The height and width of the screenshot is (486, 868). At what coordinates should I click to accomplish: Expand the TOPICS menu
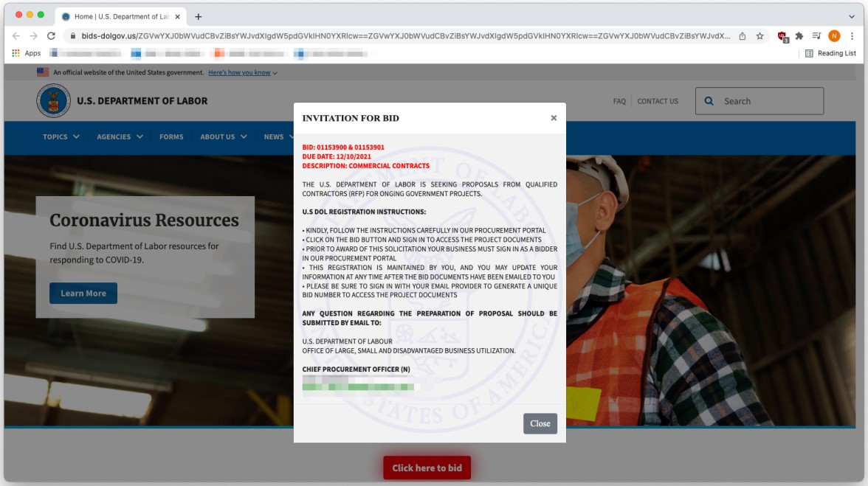coord(61,136)
